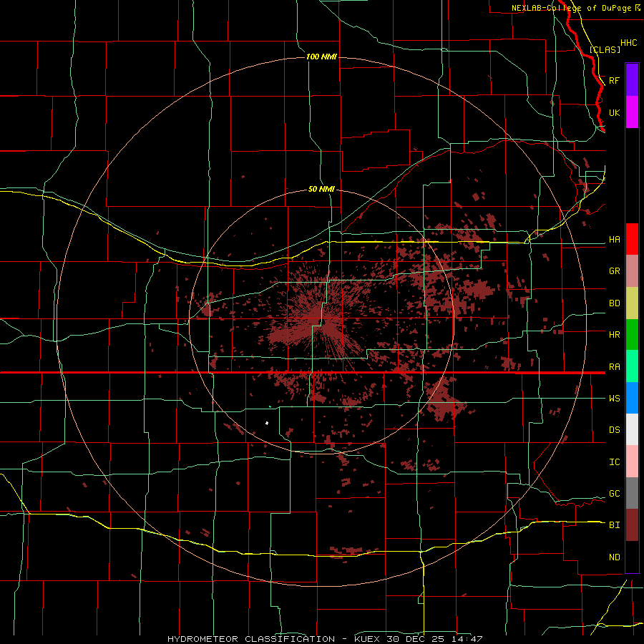Click the small white marker dot
The width and height of the screenshot is (644, 644).
pyautogui.click(x=267, y=423)
